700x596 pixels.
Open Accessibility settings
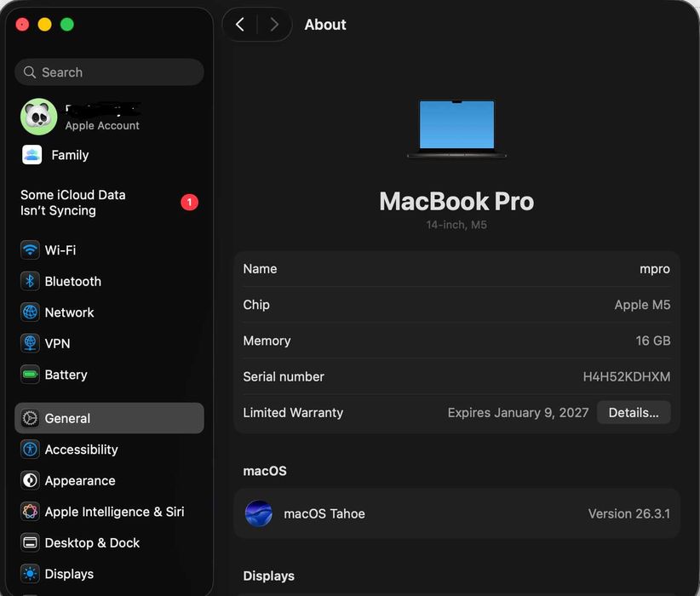tap(109, 449)
